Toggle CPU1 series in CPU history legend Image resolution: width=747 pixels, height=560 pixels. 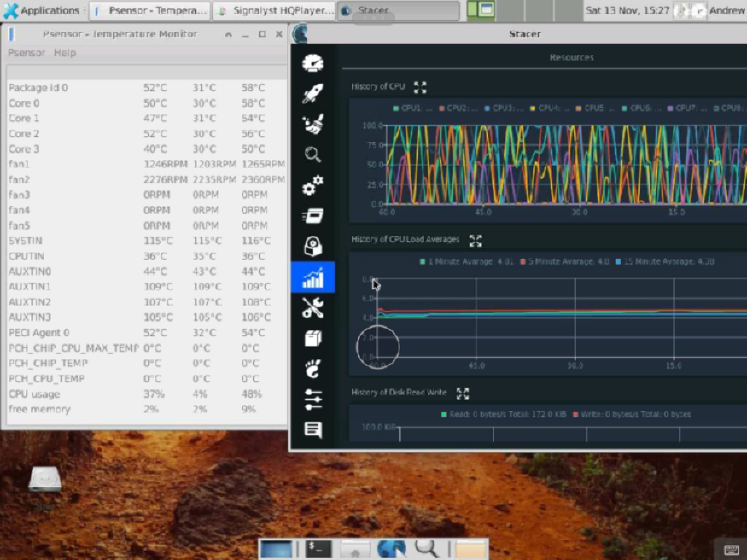coord(412,108)
